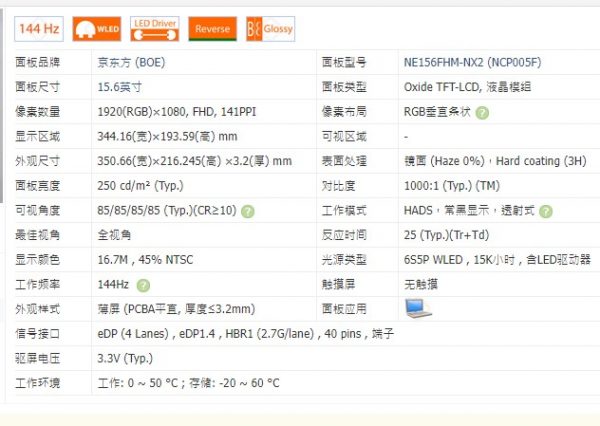The height and width of the screenshot is (426, 600).
Task: Select the 25 (Typ.)(Tr+Td) response time value
Action: tap(447, 235)
